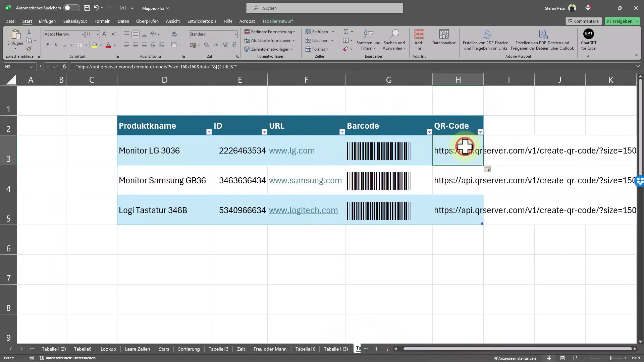Select the Standard Zahl format style
This screenshot has height=362, width=644.
pos(212,34)
